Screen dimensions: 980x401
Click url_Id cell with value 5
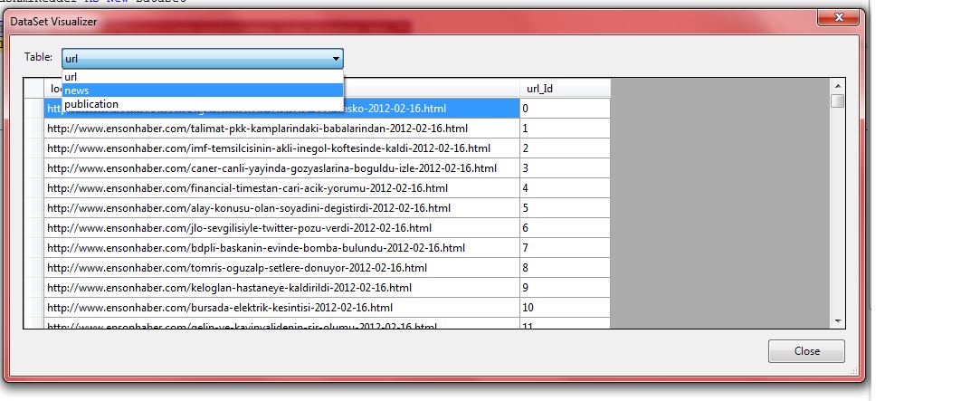point(565,208)
